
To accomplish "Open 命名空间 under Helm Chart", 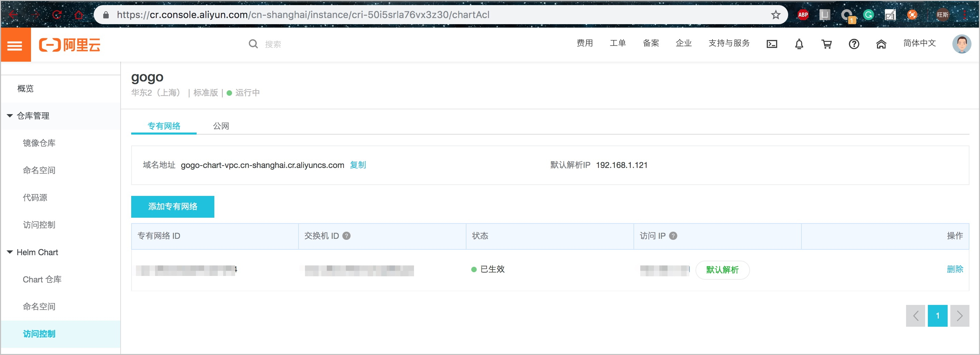I will (x=39, y=307).
